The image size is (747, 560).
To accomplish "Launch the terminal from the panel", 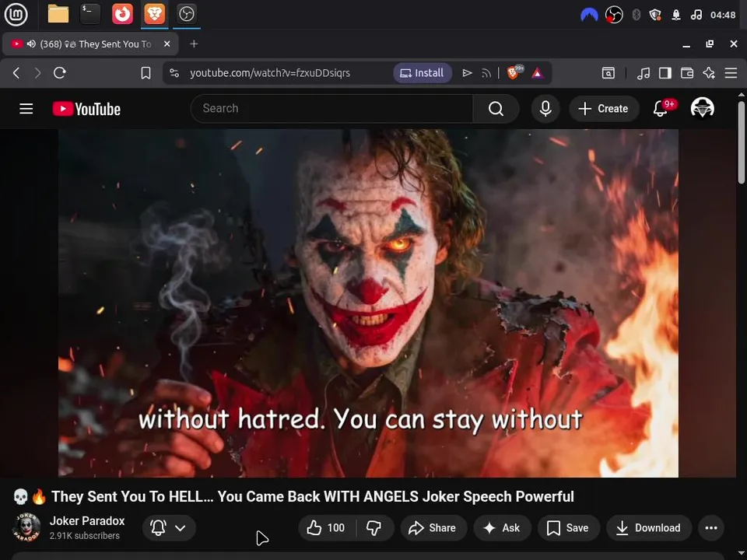I will coord(90,14).
